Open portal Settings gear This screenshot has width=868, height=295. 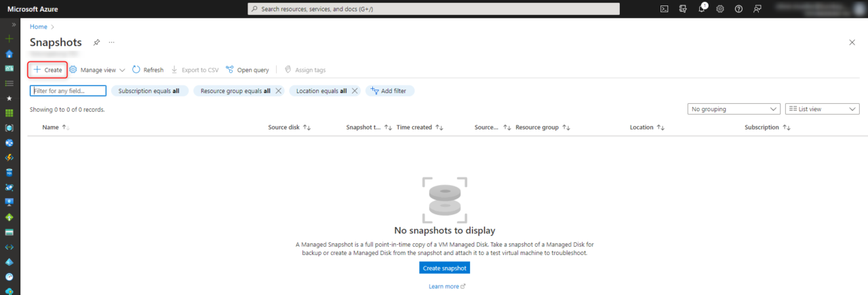click(720, 9)
